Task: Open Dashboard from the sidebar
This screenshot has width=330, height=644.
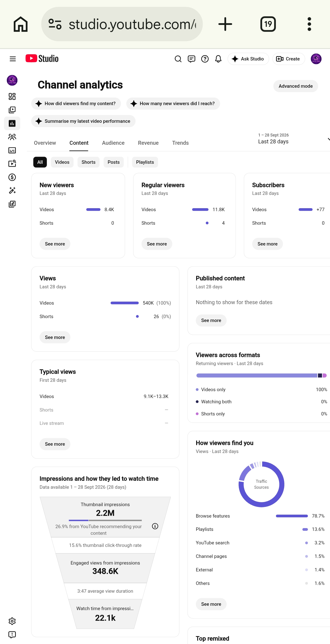Action: 12,96
